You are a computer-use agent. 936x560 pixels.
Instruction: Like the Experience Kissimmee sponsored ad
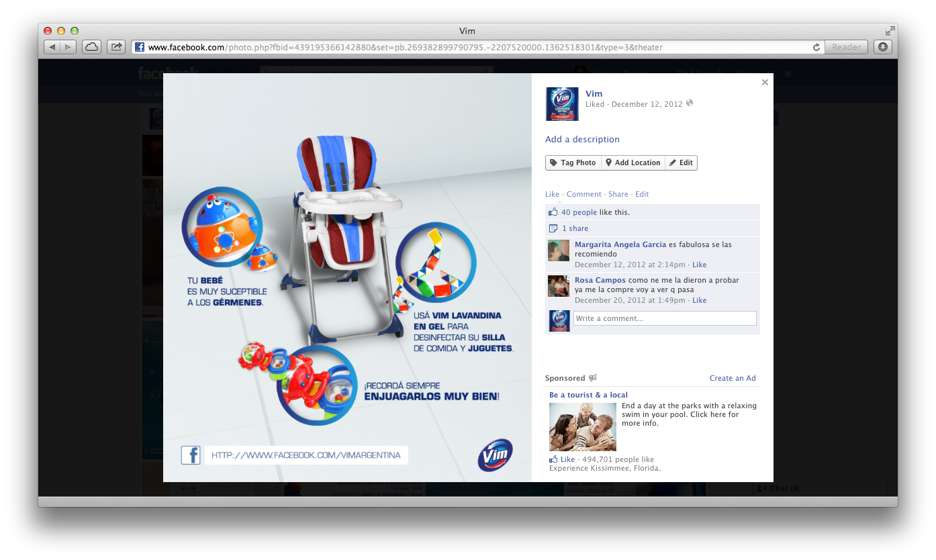point(568,459)
